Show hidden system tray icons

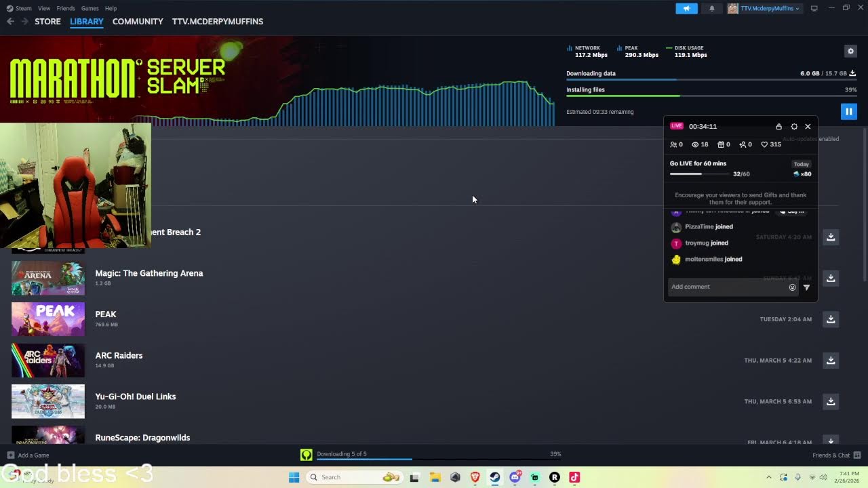click(768, 477)
